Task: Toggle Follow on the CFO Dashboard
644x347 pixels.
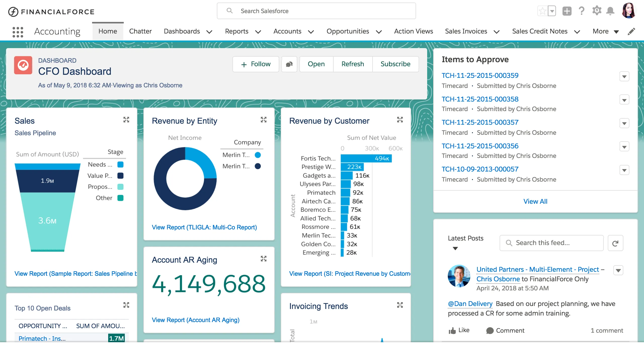Action: coord(256,64)
